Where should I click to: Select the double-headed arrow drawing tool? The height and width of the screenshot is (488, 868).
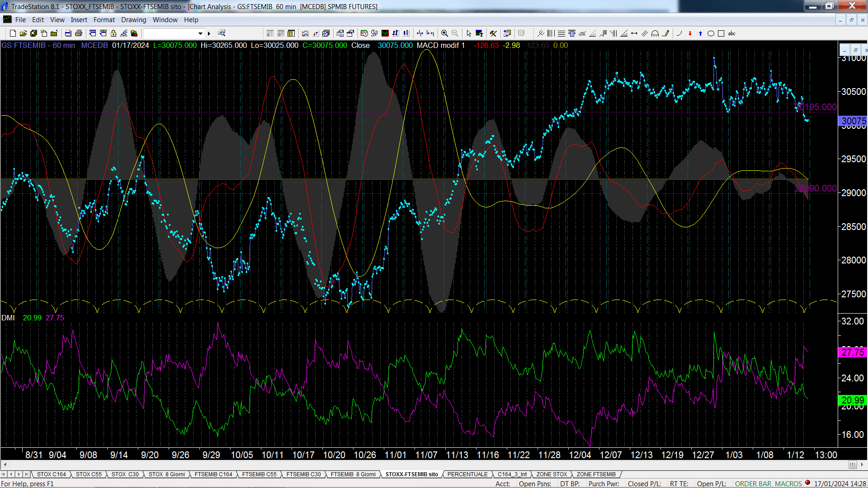[634, 33]
